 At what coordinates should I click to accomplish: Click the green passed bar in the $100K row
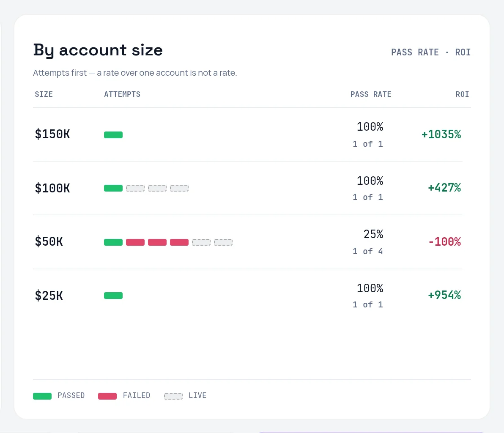click(113, 188)
